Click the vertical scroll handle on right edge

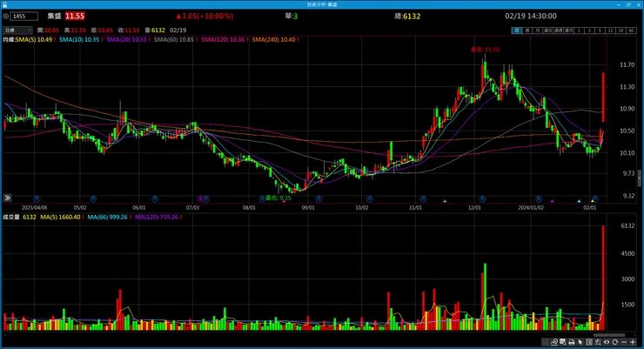point(640,178)
